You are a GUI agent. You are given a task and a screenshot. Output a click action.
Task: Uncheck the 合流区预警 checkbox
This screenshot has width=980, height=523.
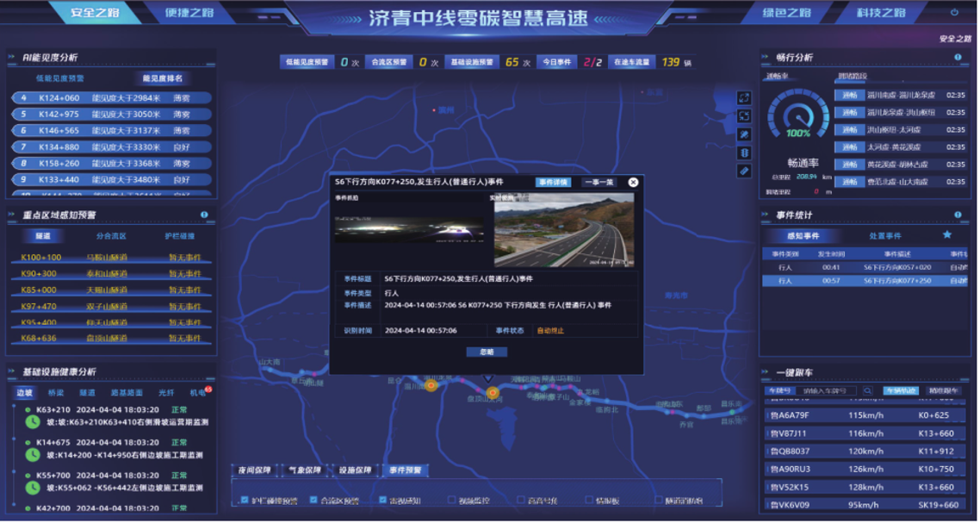tap(313, 500)
